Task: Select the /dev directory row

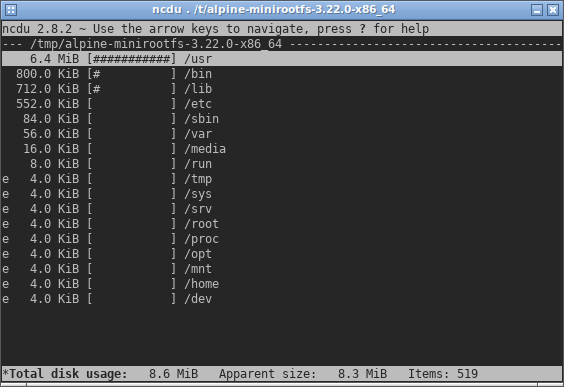Action: 282,299
